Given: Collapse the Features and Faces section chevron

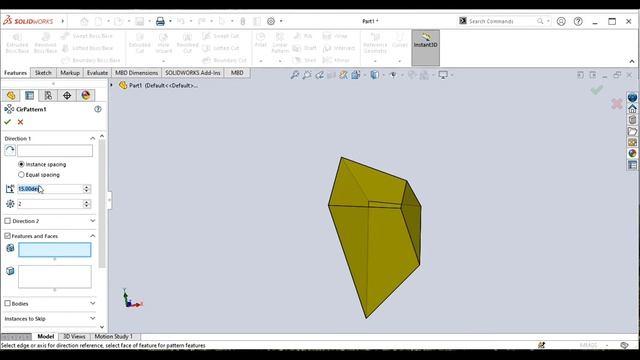Looking at the screenshot, I should click(93, 236).
